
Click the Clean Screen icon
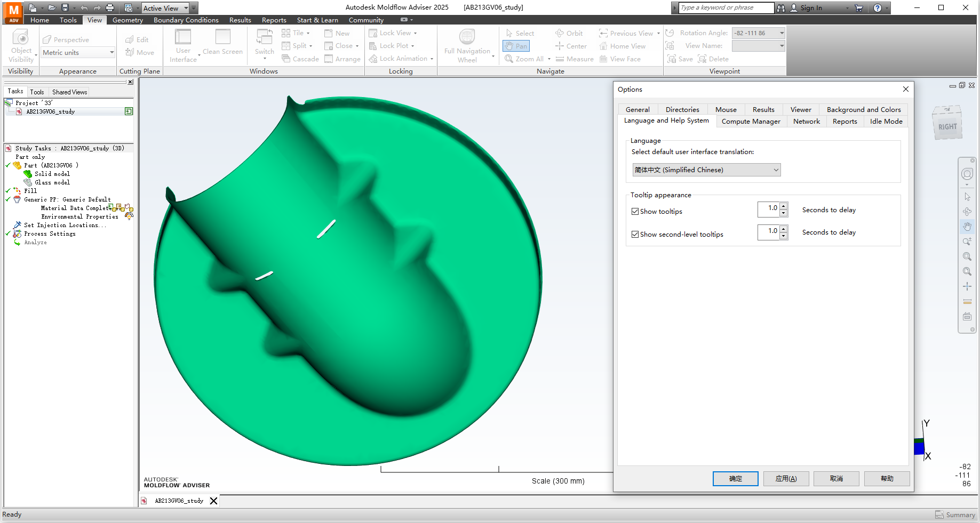pos(222,37)
